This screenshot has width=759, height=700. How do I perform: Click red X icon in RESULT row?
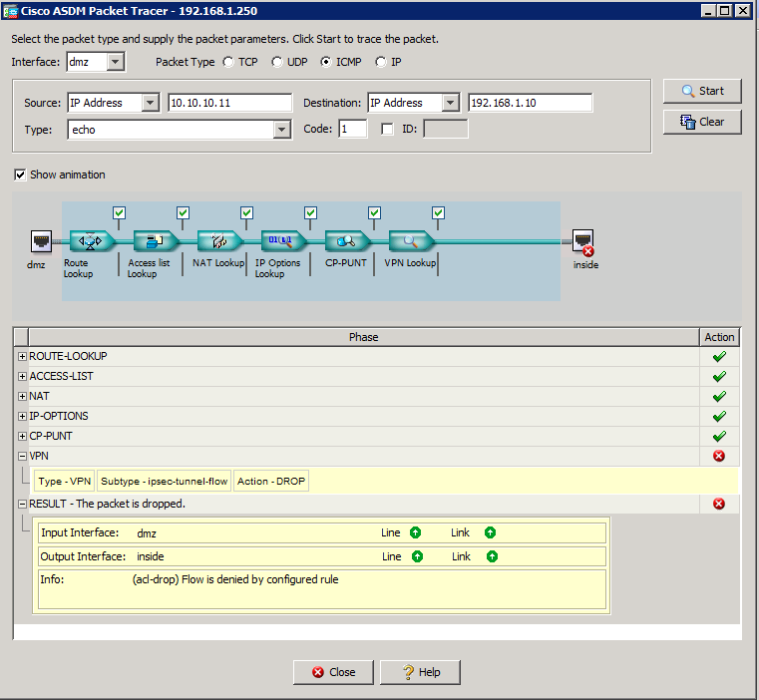719,504
